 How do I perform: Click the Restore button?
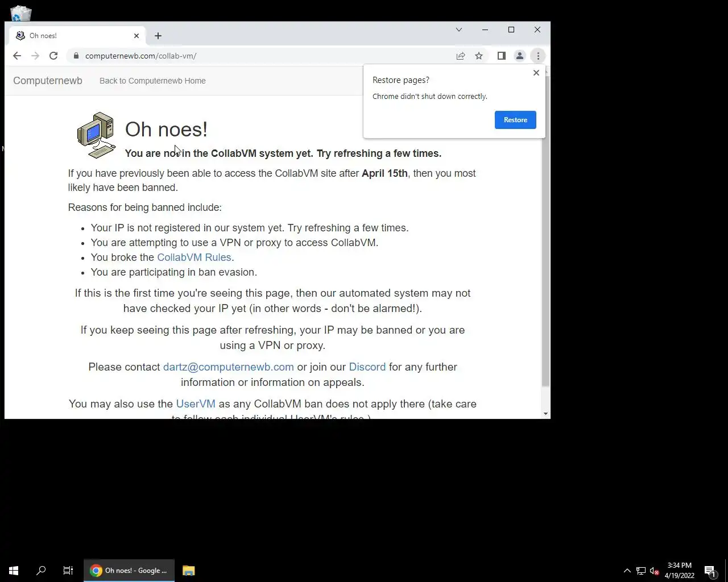coord(515,120)
